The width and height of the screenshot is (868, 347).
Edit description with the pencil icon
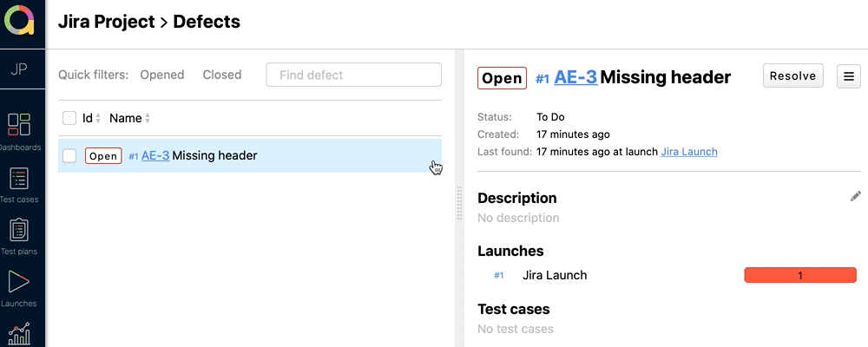click(856, 197)
